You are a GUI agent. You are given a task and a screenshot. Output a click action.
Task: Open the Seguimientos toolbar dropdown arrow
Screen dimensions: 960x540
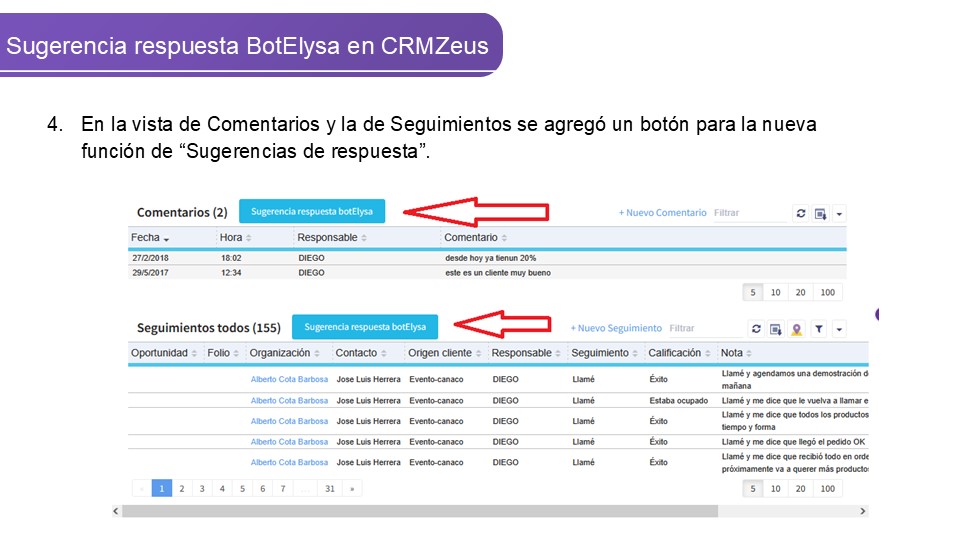[839, 328]
